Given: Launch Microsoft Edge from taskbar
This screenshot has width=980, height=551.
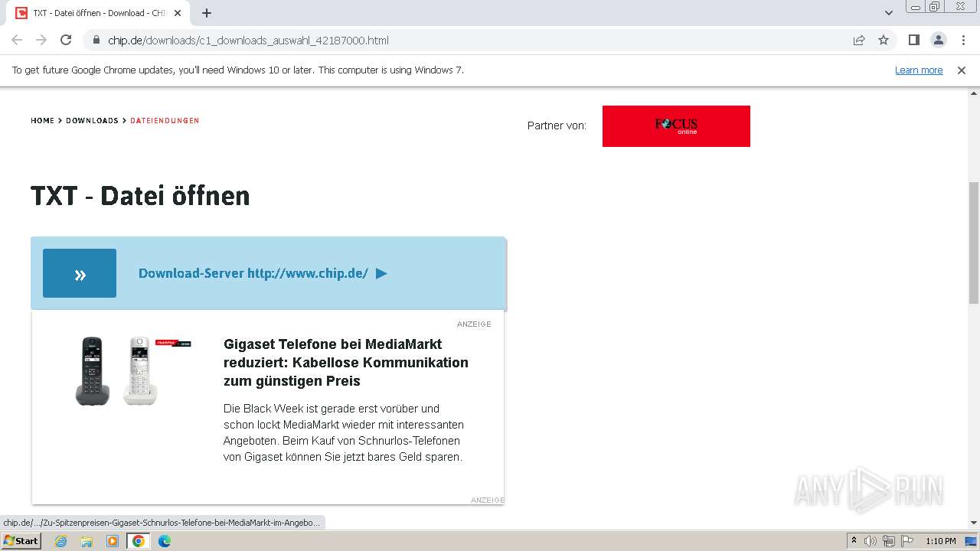Looking at the screenshot, I should point(164,541).
